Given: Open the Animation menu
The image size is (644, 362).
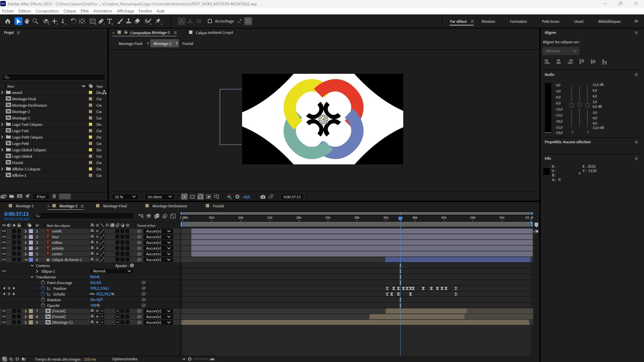Looking at the screenshot, I should (102, 11).
